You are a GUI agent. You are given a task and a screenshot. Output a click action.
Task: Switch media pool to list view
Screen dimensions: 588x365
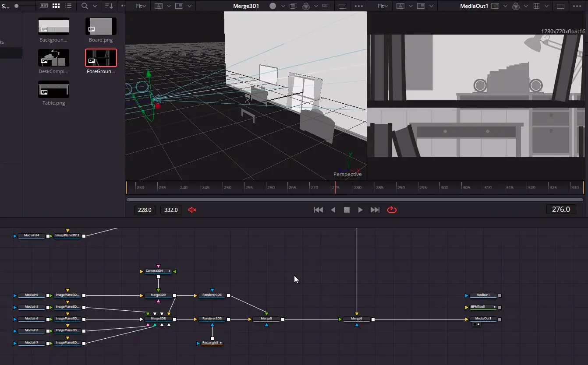click(68, 6)
